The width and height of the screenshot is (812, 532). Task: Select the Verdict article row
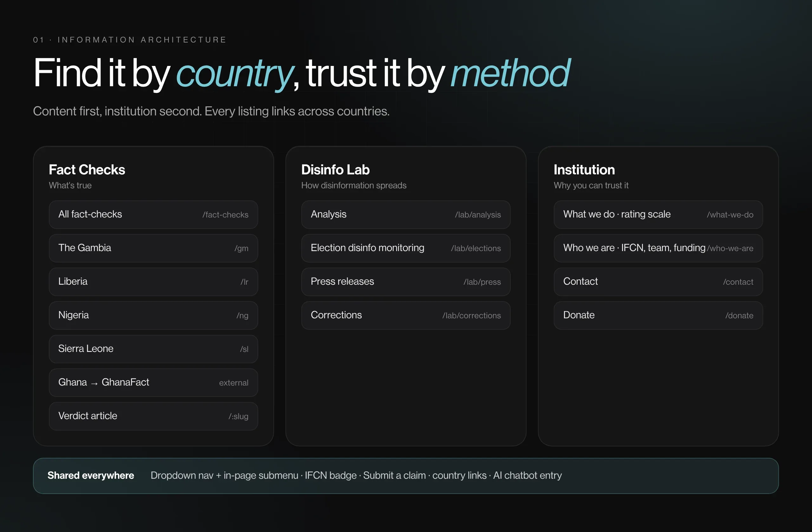pos(153,416)
